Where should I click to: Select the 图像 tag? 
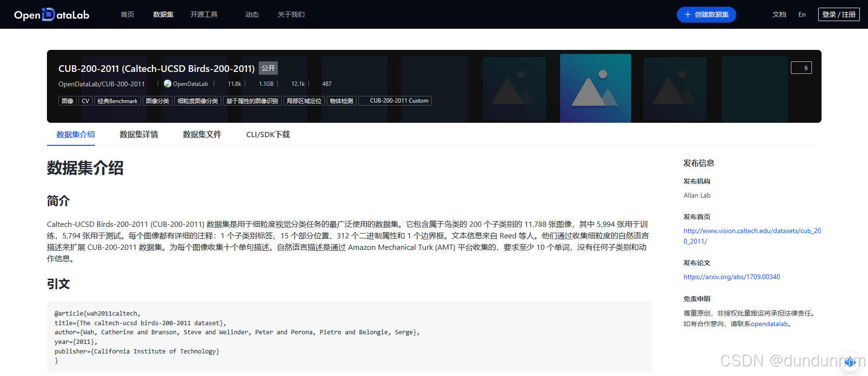coord(68,101)
